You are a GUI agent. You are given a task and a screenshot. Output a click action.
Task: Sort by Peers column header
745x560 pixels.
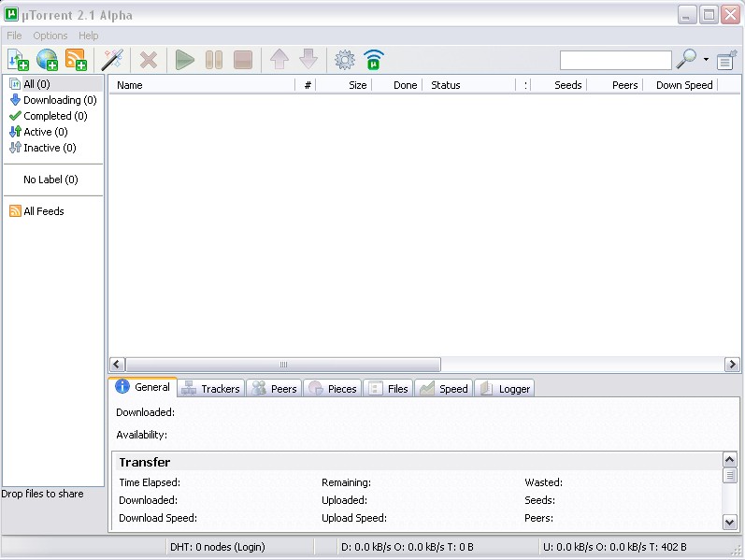coord(615,85)
